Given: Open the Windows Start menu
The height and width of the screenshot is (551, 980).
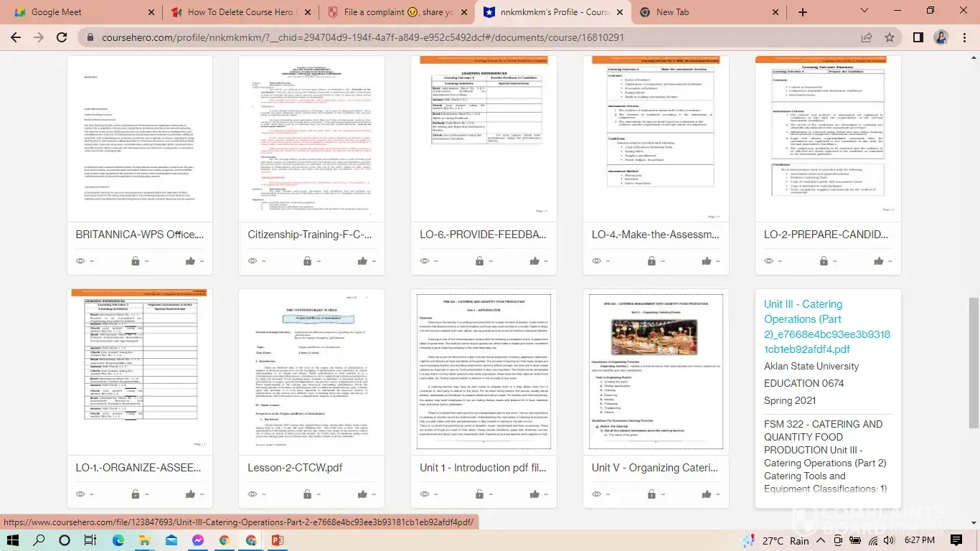Looking at the screenshot, I should click(14, 540).
